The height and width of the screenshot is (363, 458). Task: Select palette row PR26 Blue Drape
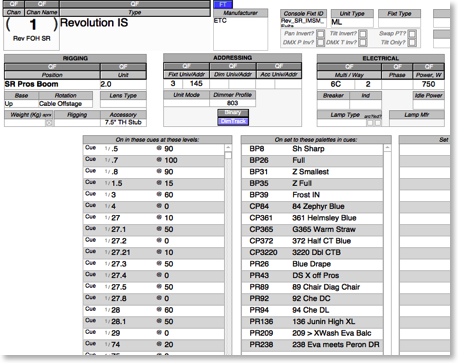312,264
